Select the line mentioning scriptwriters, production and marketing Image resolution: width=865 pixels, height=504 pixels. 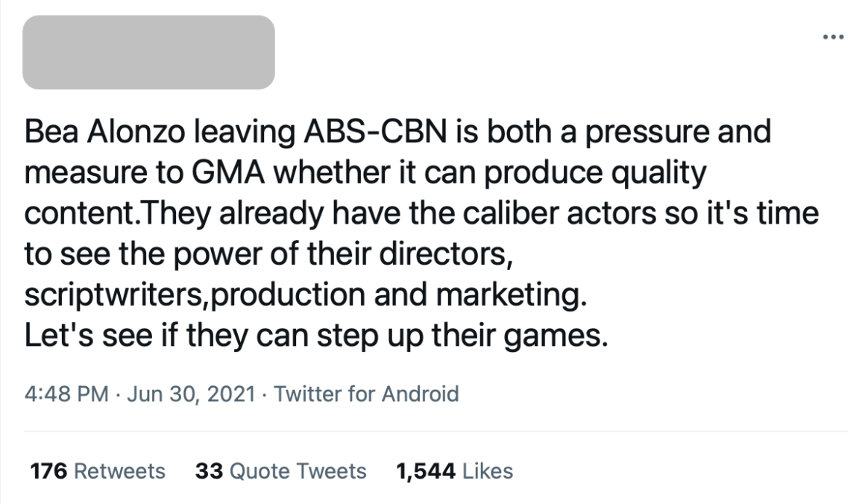click(306, 295)
